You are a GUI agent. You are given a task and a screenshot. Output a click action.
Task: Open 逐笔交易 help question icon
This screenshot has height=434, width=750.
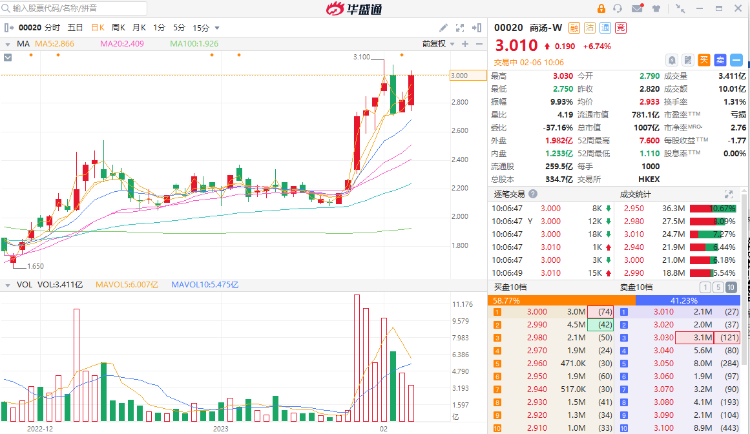pyautogui.click(x=533, y=194)
